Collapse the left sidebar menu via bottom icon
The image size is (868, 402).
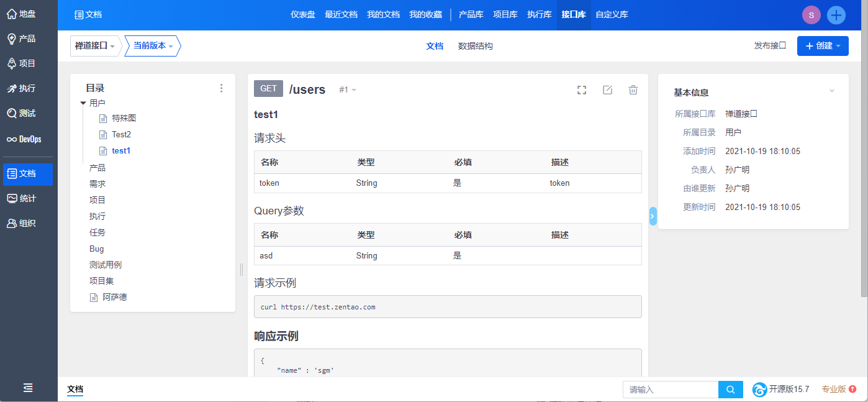point(28,388)
